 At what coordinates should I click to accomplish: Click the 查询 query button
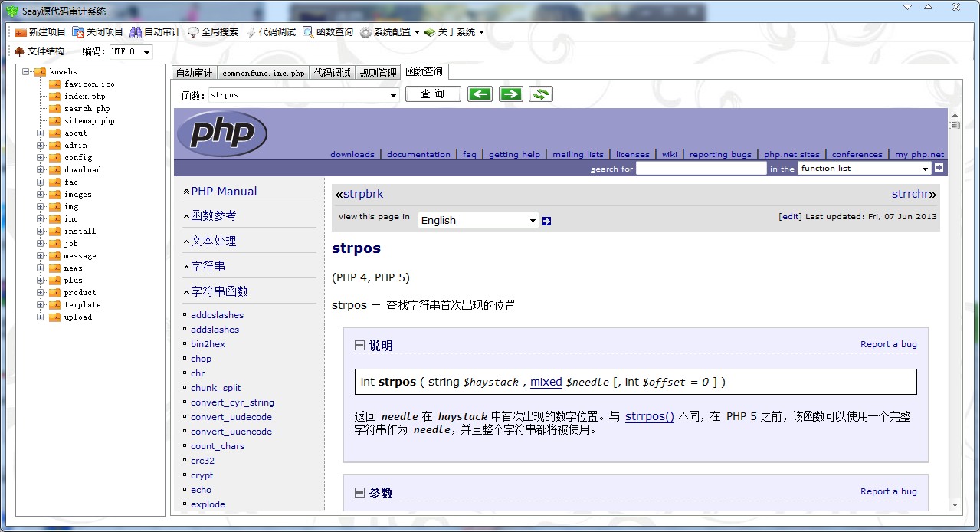433,94
